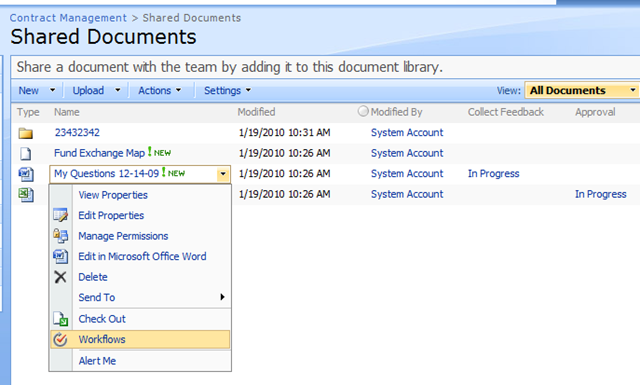This screenshot has width=640, height=385.
Task: Click the Word document icon beside My Questions
Action: (26, 174)
